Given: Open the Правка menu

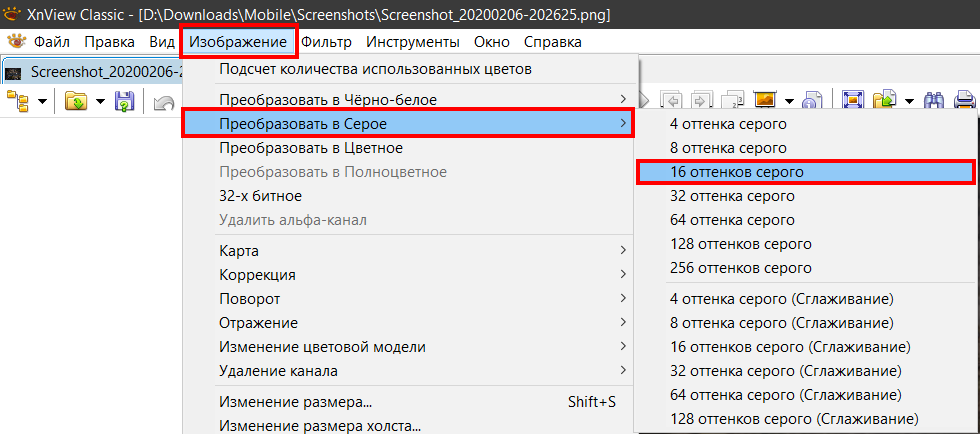Looking at the screenshot, I should tap(109, 43).
